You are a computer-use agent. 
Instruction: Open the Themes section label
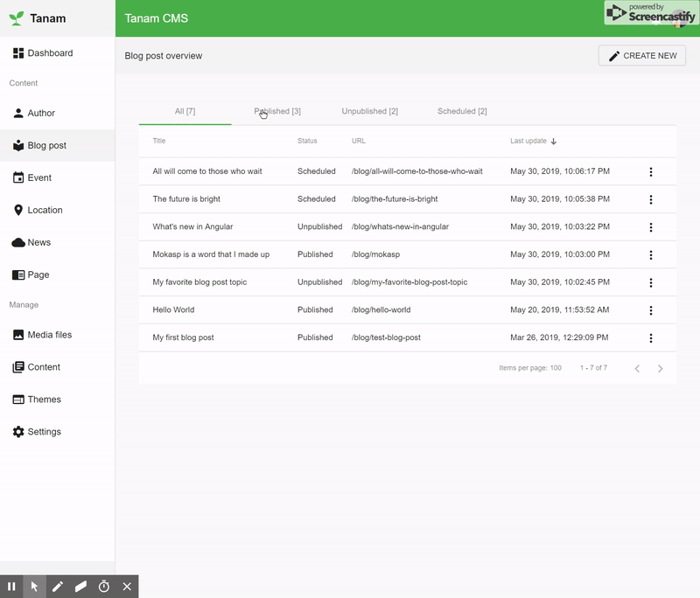pyautogui.click(x=45, y=400)
